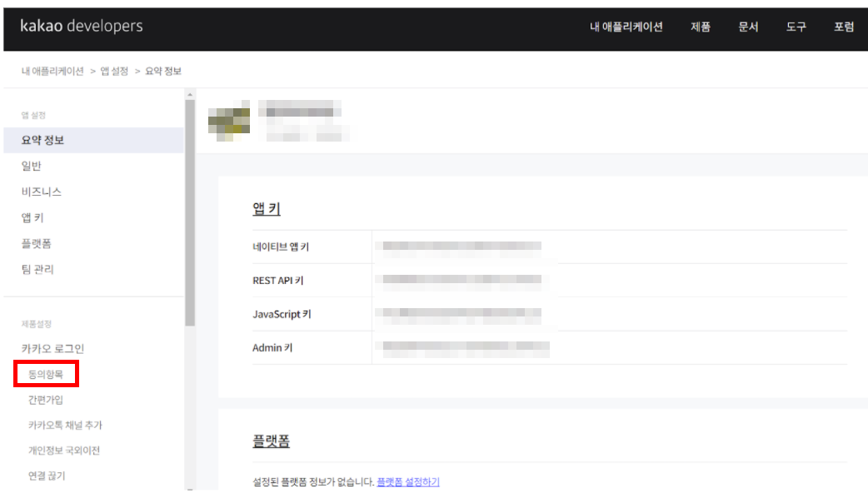This screenshot has width=868, height=498.
Task: Open the 포럼 menu in header
Action: (x=844, y=27)
